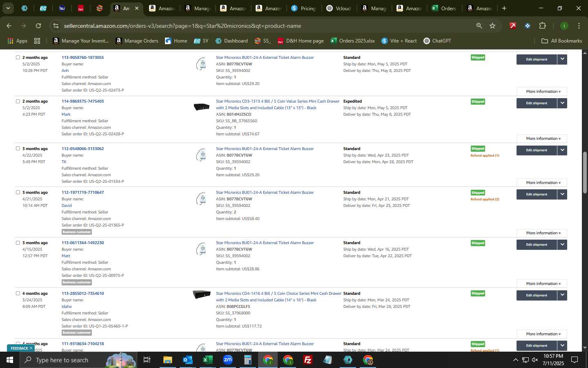Open Excel from taskbar

click(x=208, y=360)
